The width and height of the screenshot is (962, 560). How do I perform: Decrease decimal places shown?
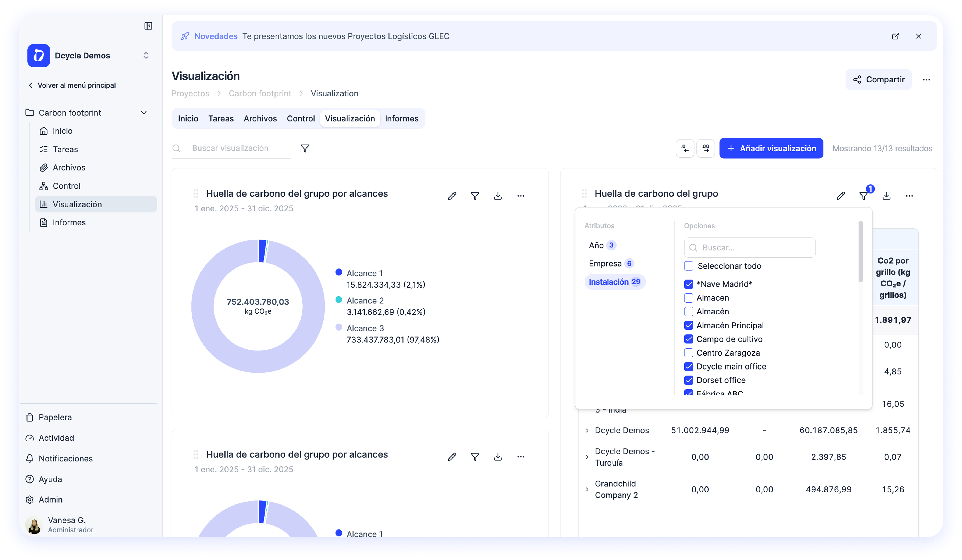(685, 148)
